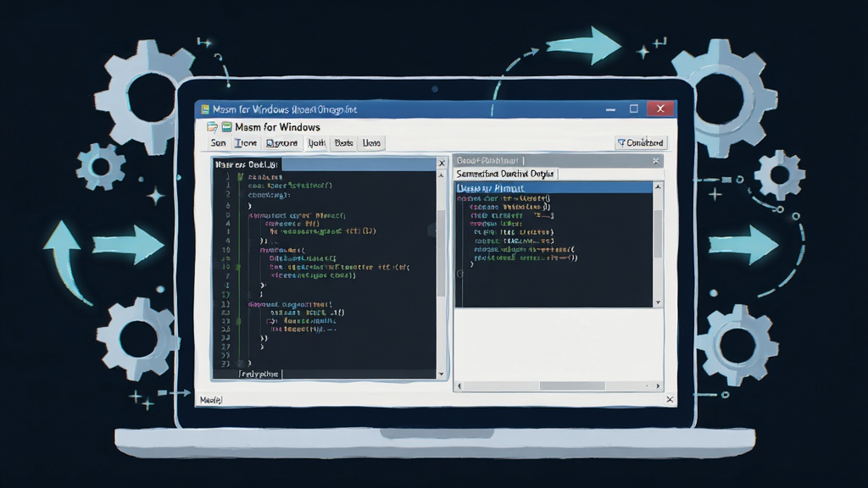Screen dimensions: 868x488
Task: Minimize the Masm for Windows window
Action: pyautogui.click(x=610, y=109)
